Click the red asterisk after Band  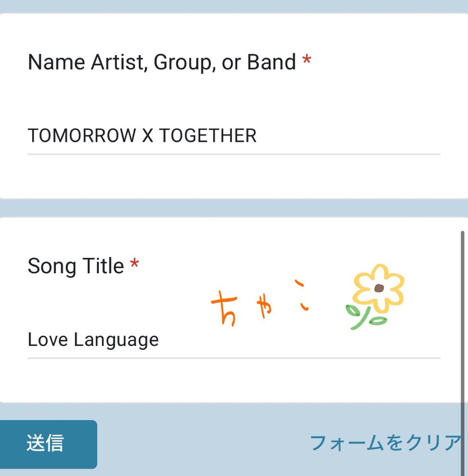pyautogui.click(x=306, y=61)
